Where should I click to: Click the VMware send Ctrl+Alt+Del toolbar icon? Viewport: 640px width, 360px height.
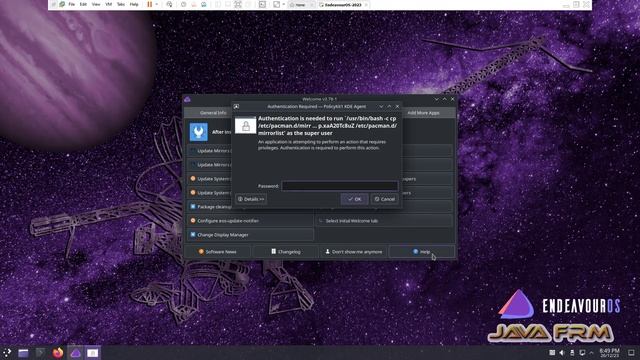tap(169, 4)
